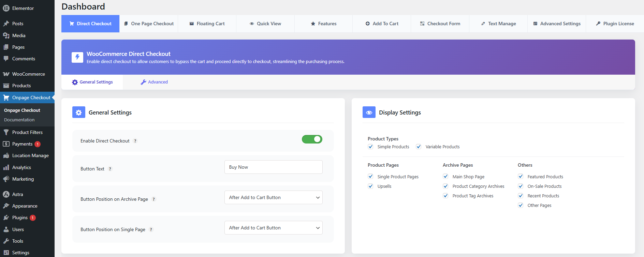Open Appearance in the admin sidebar
This screenshot has width=644, height=257.
coord(27,206)
